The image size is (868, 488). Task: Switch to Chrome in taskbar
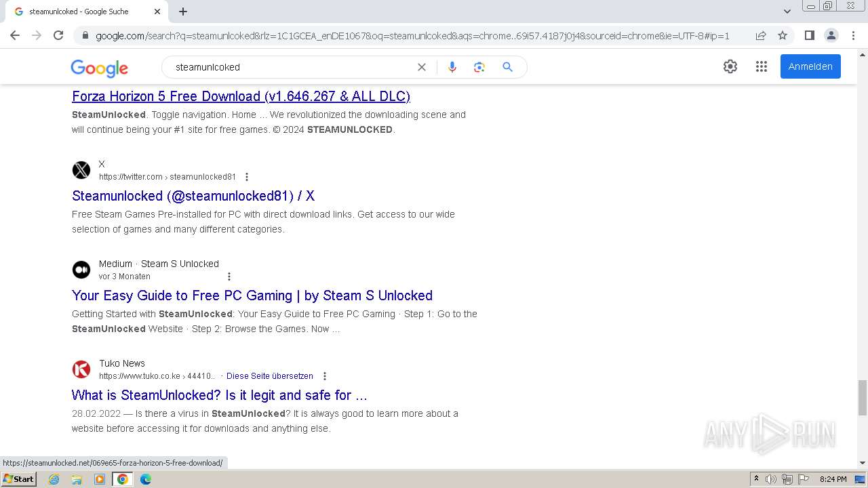point(123,479)
